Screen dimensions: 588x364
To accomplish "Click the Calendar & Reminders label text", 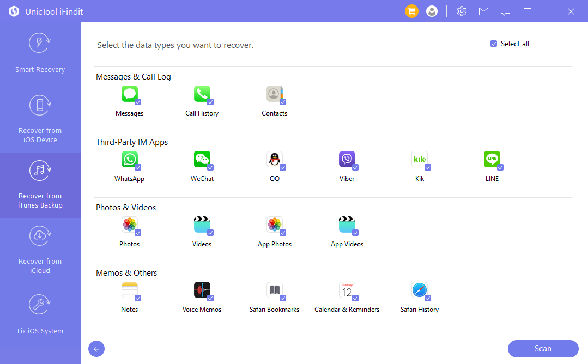I will [347, 310].
